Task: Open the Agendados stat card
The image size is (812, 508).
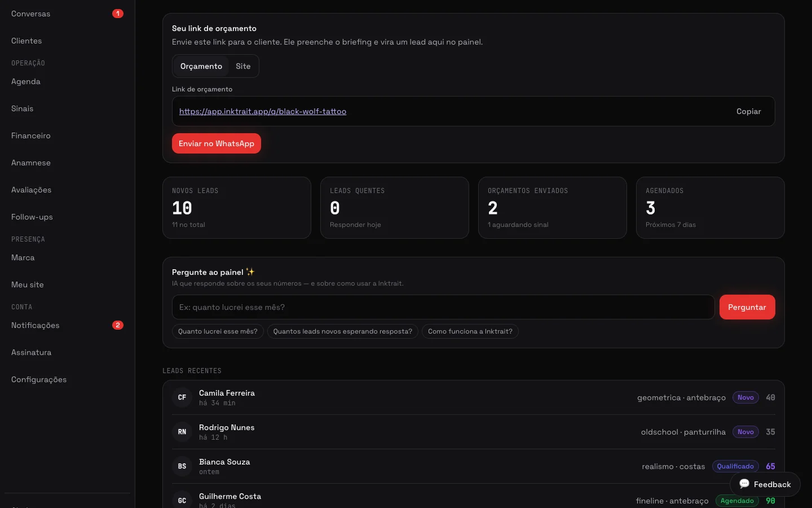Action: click(x=710, y=208)
